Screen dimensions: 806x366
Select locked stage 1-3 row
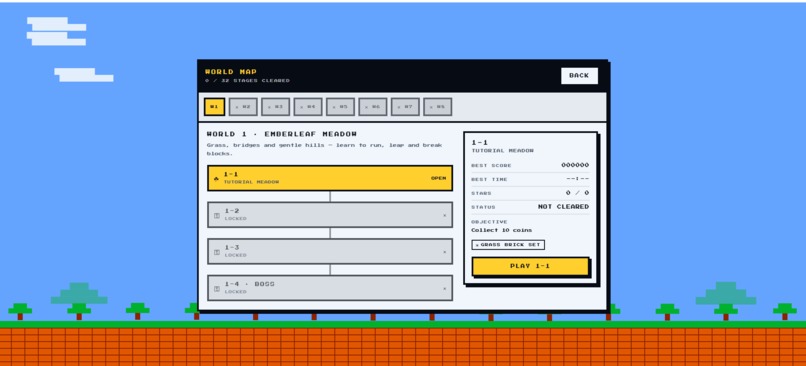coord(330,251)
